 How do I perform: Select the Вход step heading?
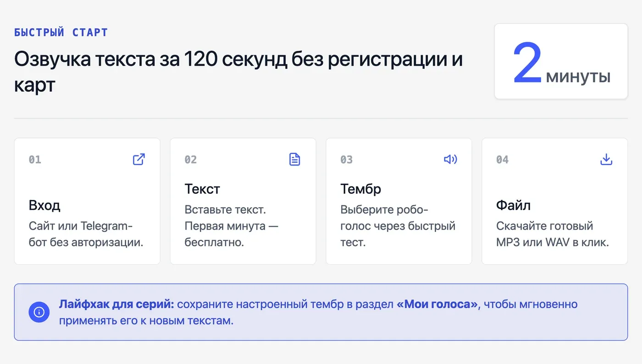coord(44,205)
